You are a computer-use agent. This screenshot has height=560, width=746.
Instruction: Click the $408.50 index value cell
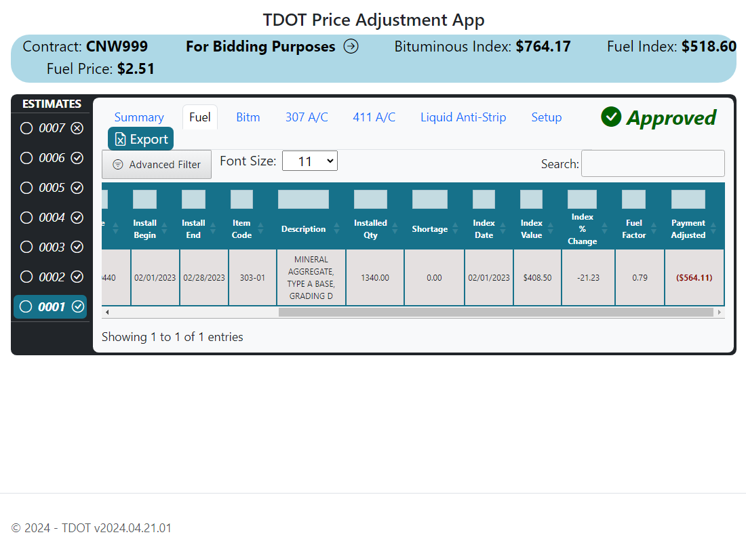click(x=537, y=277)
